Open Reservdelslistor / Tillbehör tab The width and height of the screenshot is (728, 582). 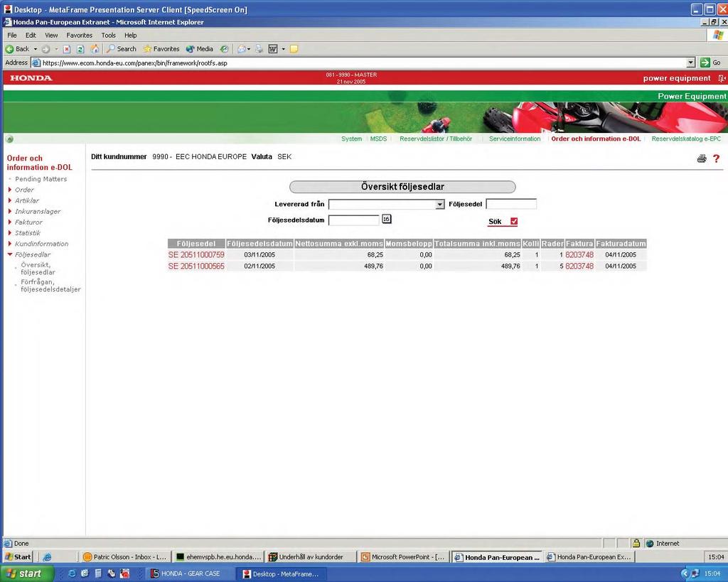(436, 139)
